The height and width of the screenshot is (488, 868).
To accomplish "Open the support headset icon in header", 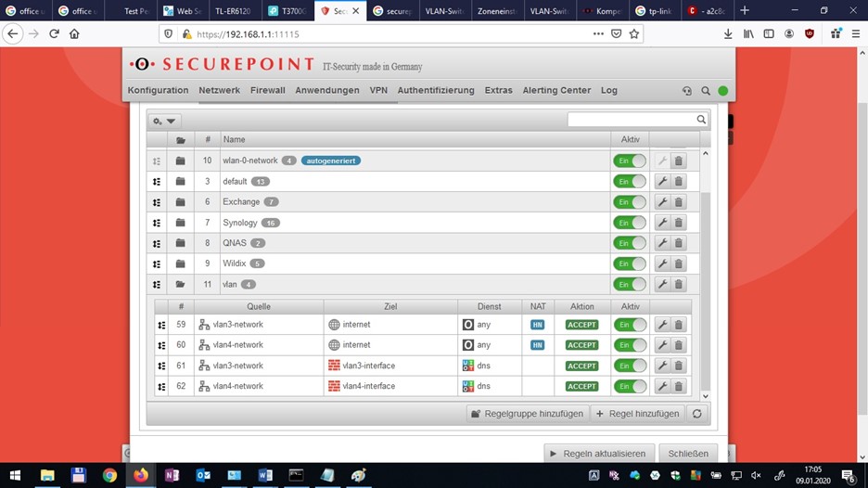I will point(686,91).
